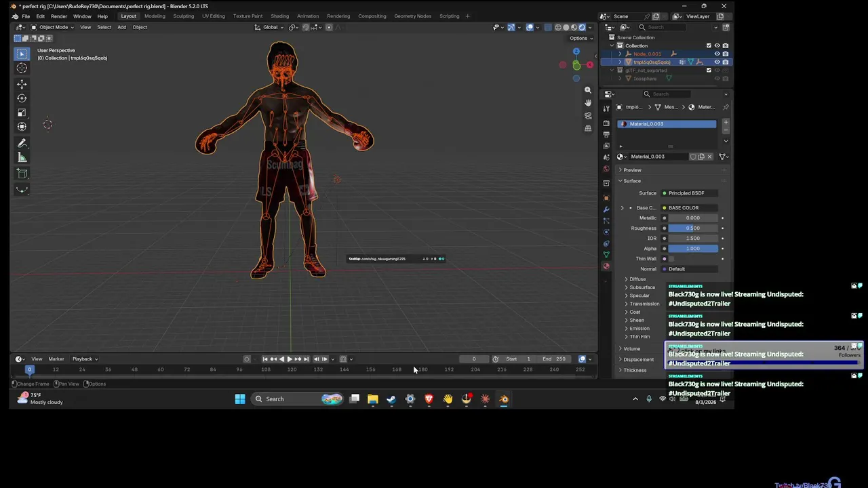Switch to the Sculpting workspace tab
This screenshot has width=868, height=488.
pos(183,16)
